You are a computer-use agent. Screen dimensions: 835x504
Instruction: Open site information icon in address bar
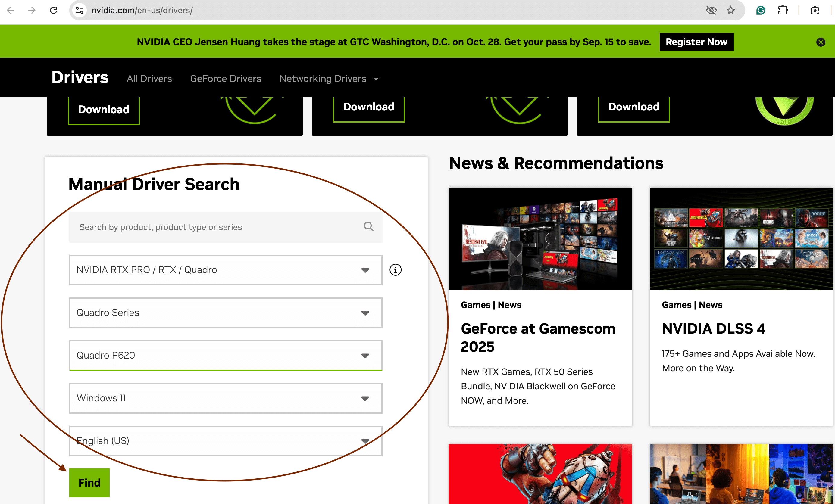80,10
